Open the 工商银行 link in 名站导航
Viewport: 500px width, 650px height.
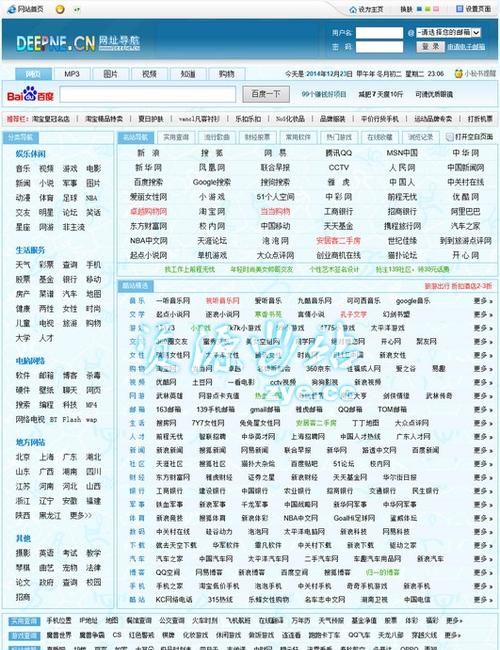tap(338, 211)
